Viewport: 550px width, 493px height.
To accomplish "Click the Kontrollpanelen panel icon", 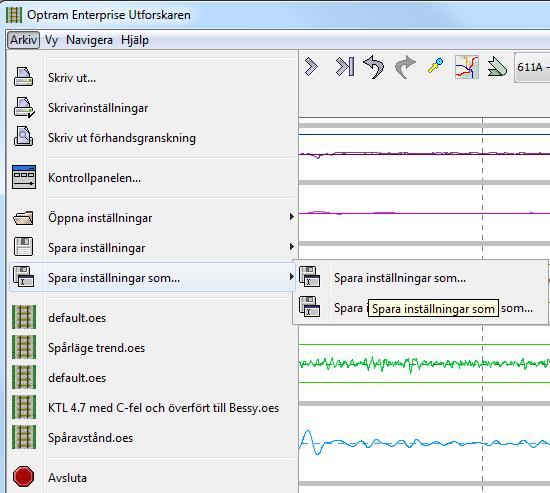I will pos(24,177).
